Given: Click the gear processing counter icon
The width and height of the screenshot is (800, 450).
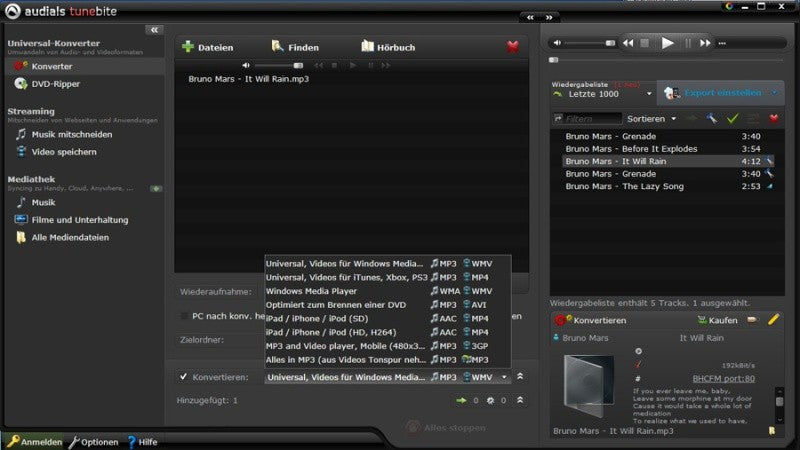Looking at the screenshot, I should [x=490, y=401].
